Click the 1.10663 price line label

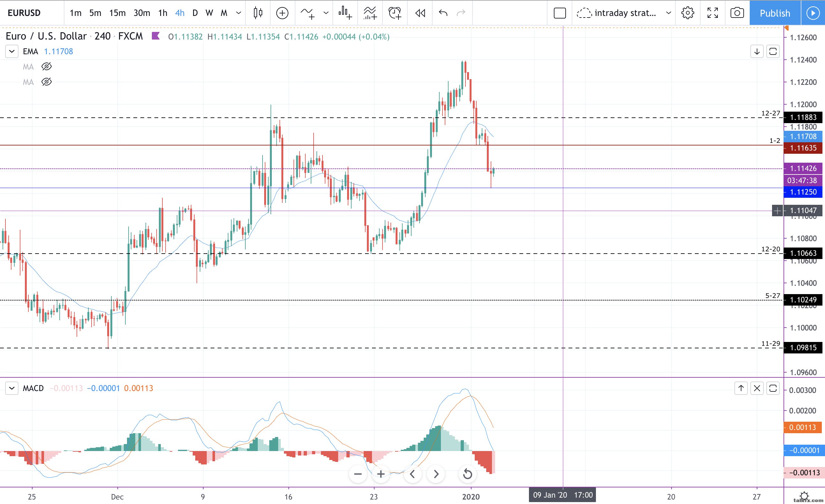click(x=803, y=253)
